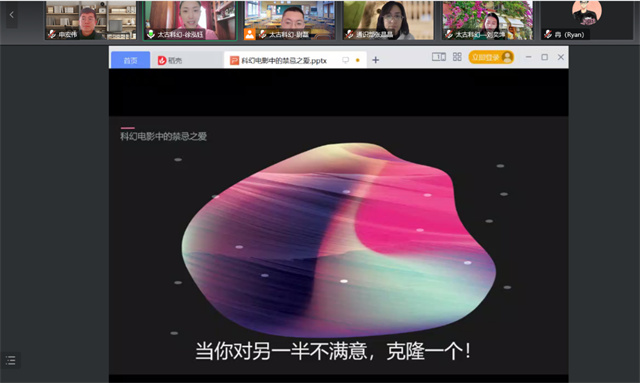Click the four-square grid icon in WPS
This screenshot has width=640, height=383.
click(457, 57)
